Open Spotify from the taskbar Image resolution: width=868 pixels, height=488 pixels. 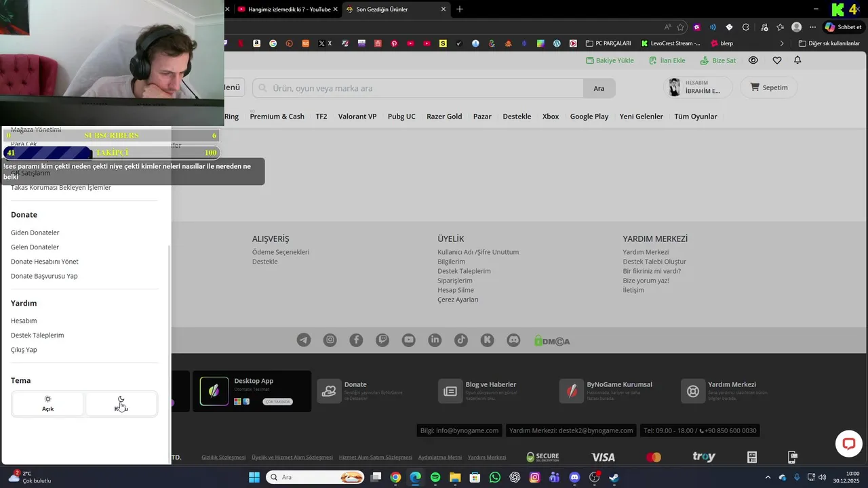(435, 477)
